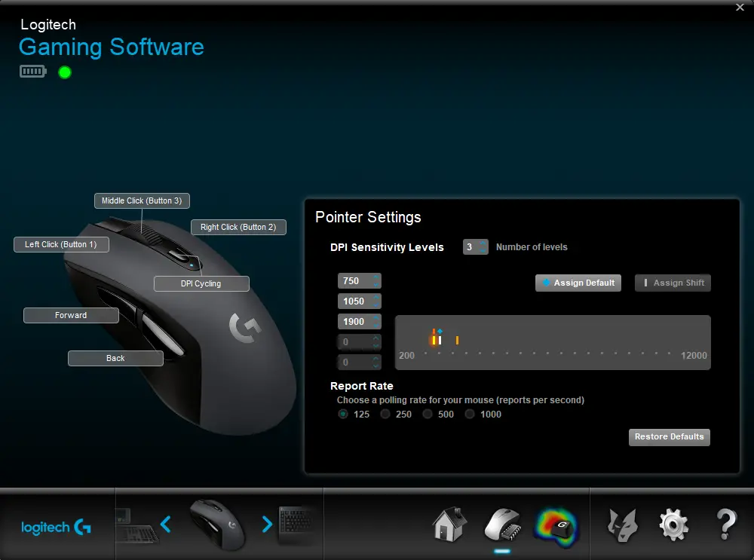This screenshot has height=560, width=754.
Task: Click the battery level indicator icon
Action: 32,72
